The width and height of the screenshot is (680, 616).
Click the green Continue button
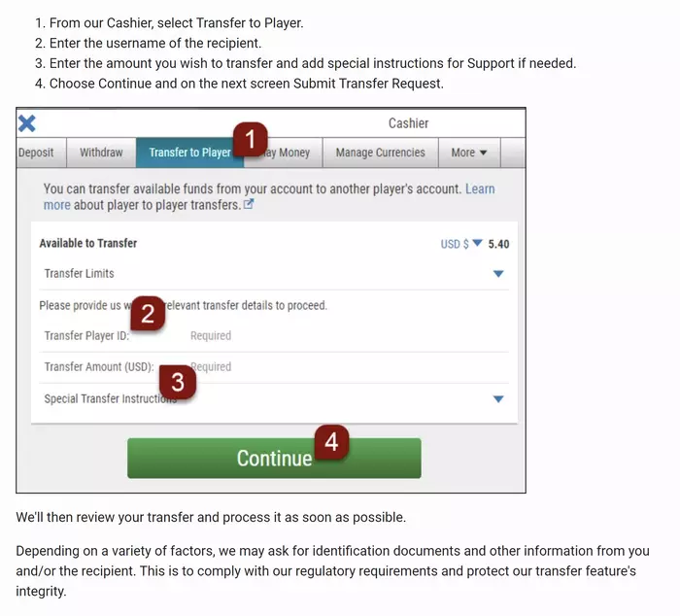click(x=274, y=458)
